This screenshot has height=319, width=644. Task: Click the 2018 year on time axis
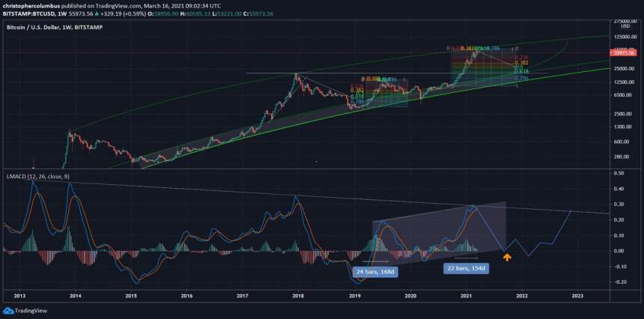299,295
